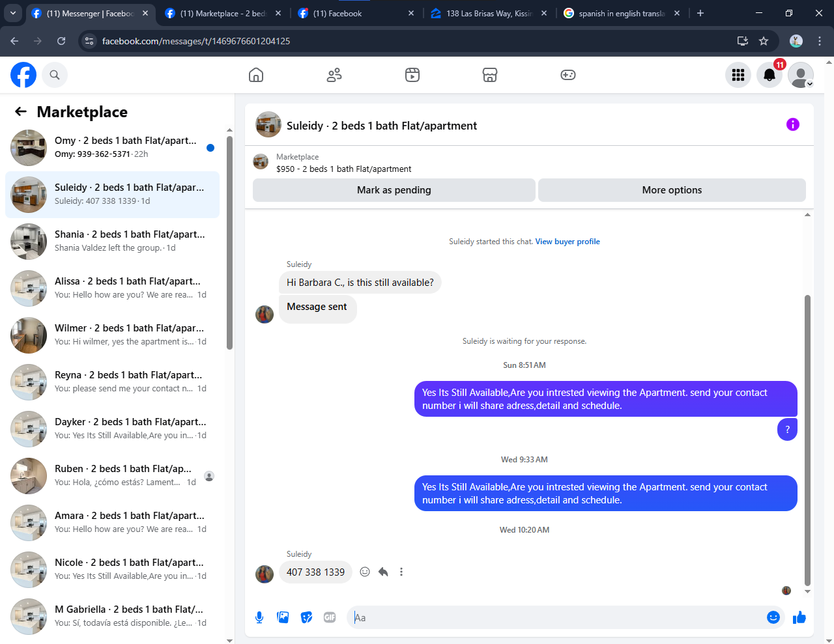
Task: Open the Facebook search icon
Action: [55, 75]
